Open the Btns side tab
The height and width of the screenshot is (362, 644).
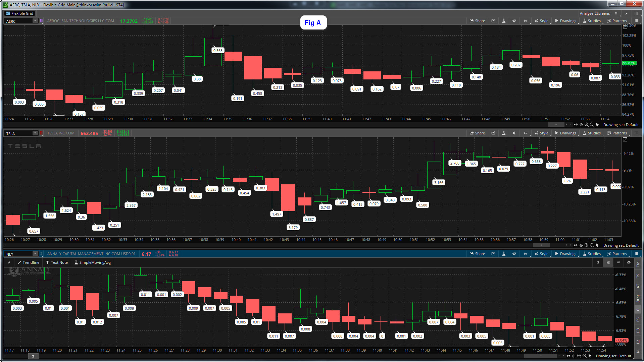(x=638, y=298)
